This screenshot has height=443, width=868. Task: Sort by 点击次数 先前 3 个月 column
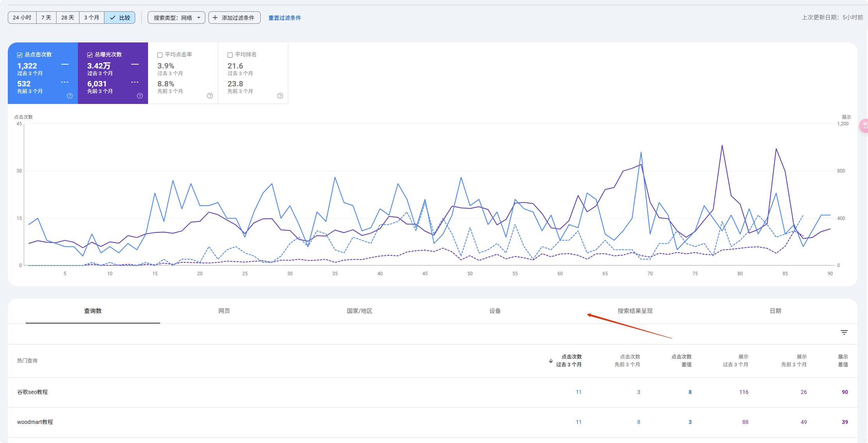(627, 360)
